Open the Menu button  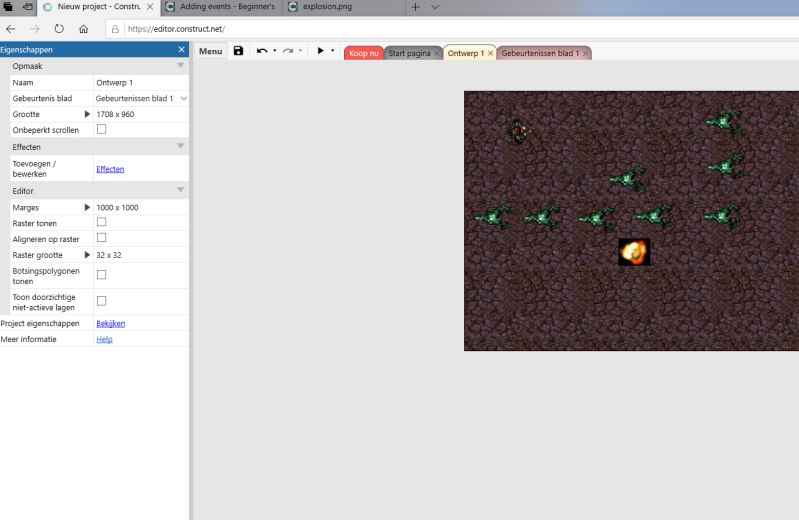pos(210,51)
